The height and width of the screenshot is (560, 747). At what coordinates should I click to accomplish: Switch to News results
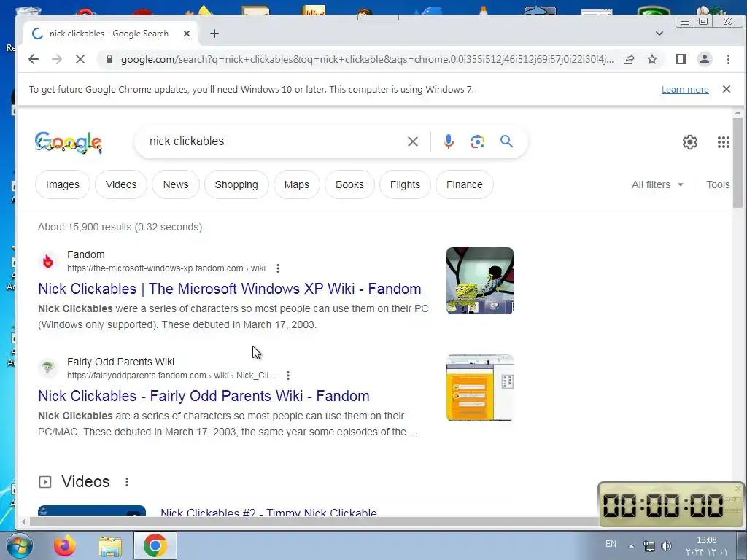[176, 184]
